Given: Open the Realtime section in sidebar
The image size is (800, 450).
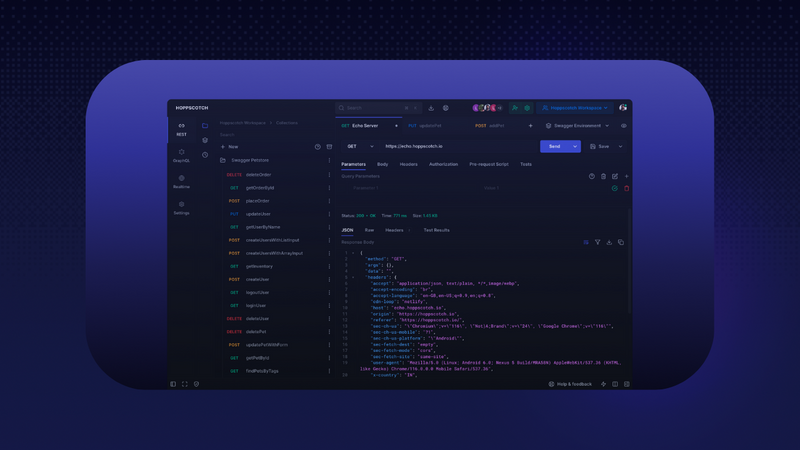Looking at the screenshot, I should (181, 182).
